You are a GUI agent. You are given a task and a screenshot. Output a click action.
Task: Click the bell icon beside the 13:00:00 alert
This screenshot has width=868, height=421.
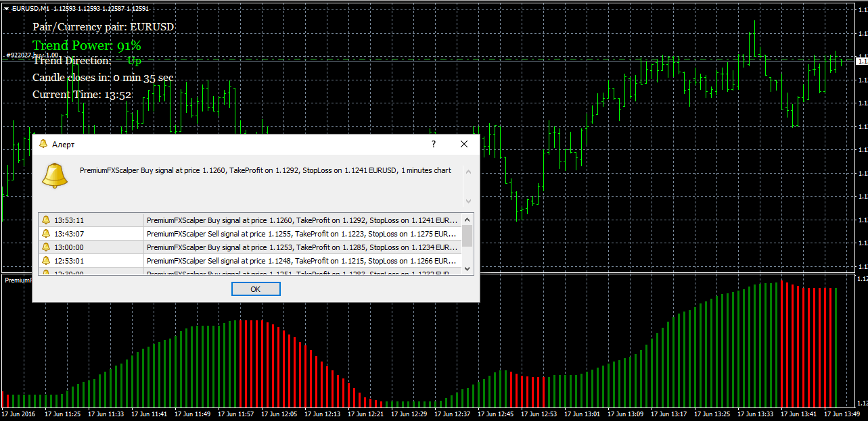46,247
